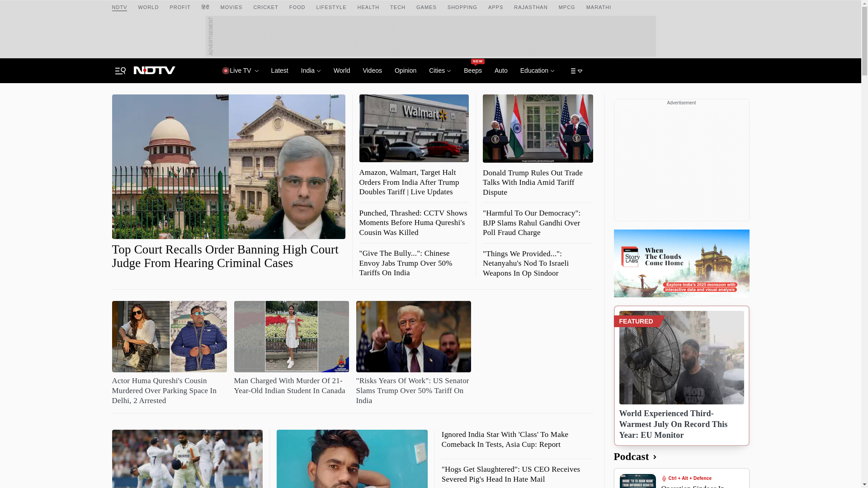Click the Walmart store thumbnail
The width and height of the screenshot is (868, 488).
click(x=414, y=128)
